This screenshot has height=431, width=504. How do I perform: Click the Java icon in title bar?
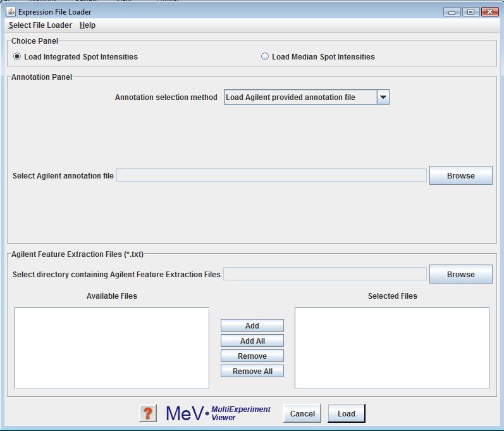point(11,11)
